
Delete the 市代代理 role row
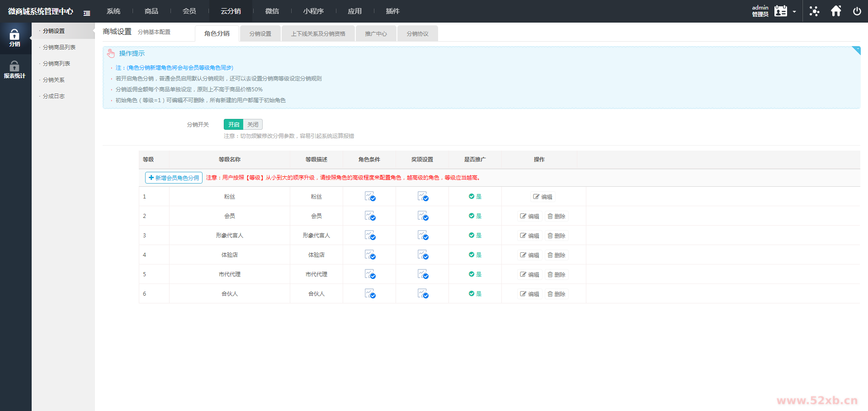click(556, 274)
